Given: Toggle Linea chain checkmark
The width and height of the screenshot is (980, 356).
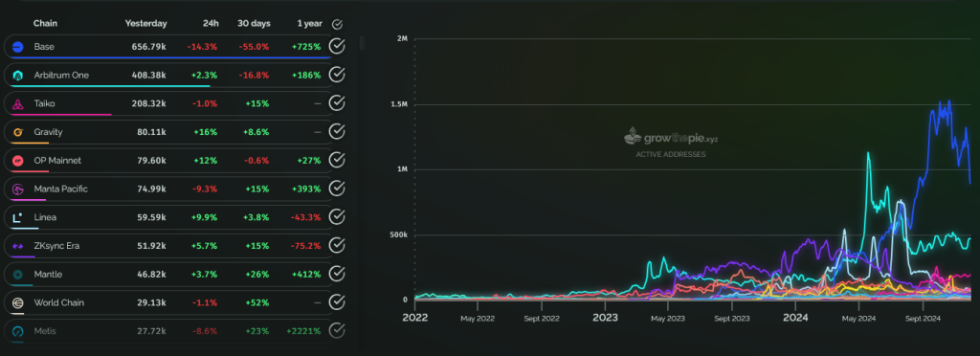Looking at the screenshot, I should 337,216.
